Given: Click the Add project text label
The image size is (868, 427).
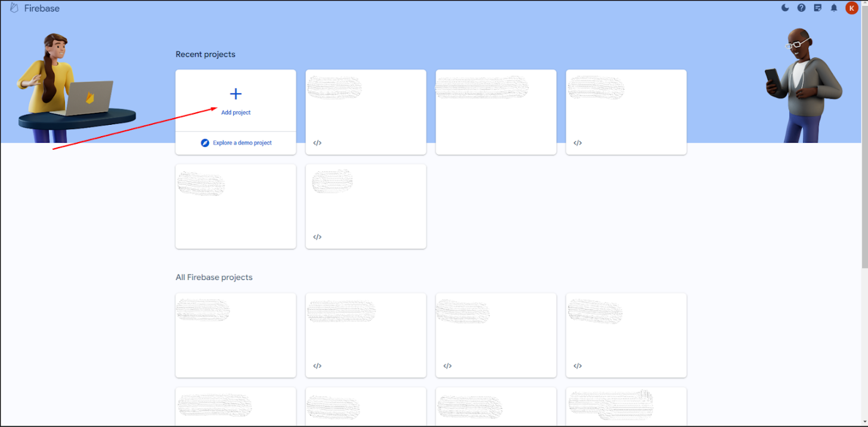Looking at the screenshot, I should 236,112.
